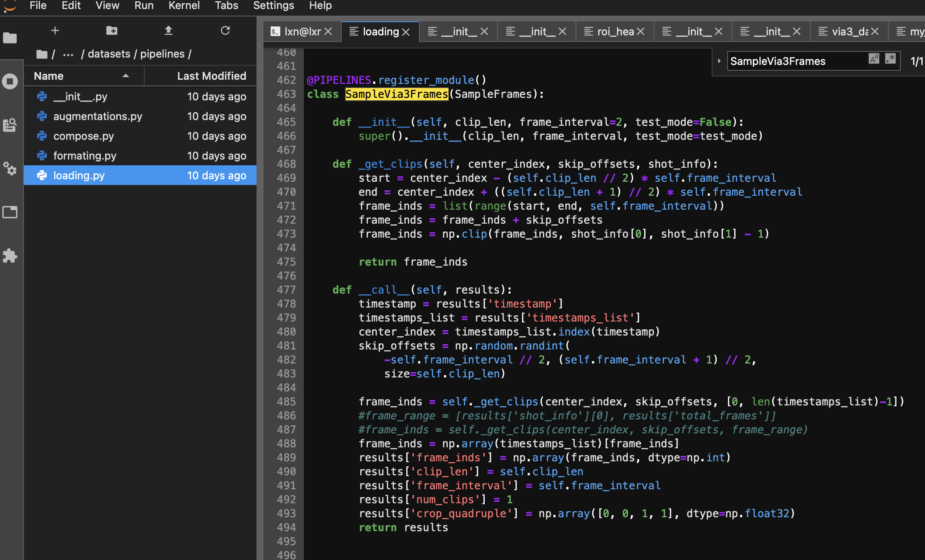Select loading.py in file list

140,176
